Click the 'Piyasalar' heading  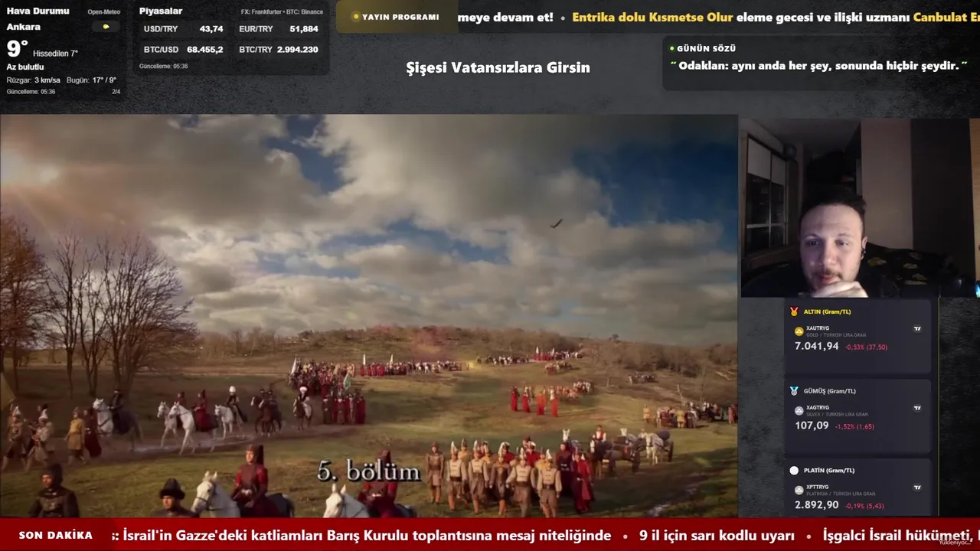click(x=161, y=11)
